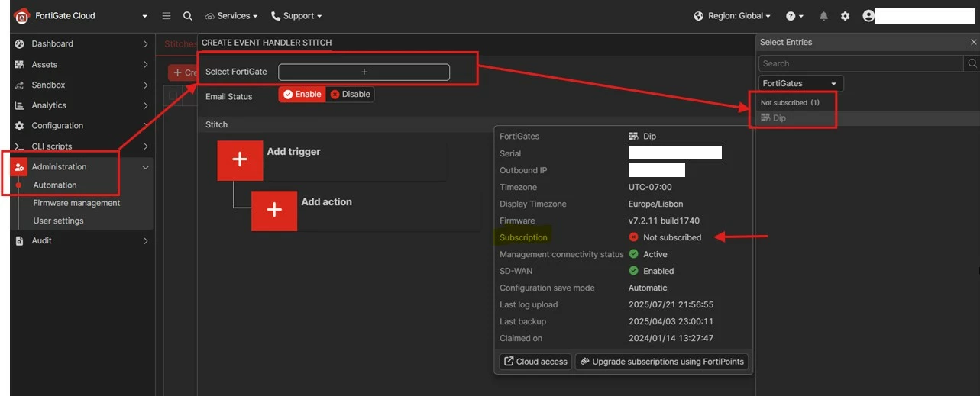This screenshot has width=980, height=396.
Task: Open Automation under Administration
Action: pyautogui.click(x=55, y=185)
